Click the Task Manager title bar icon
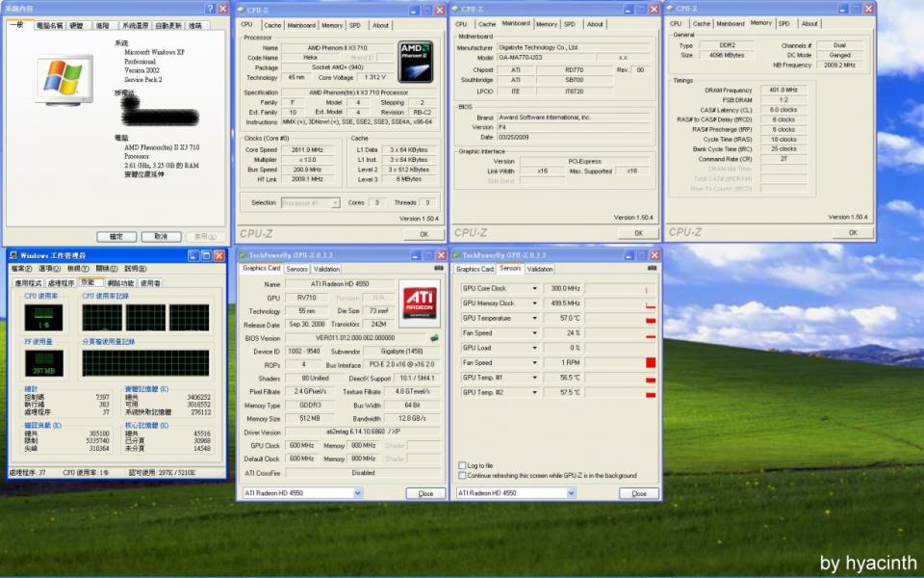The image size is (924, 578). pos(13,255)
